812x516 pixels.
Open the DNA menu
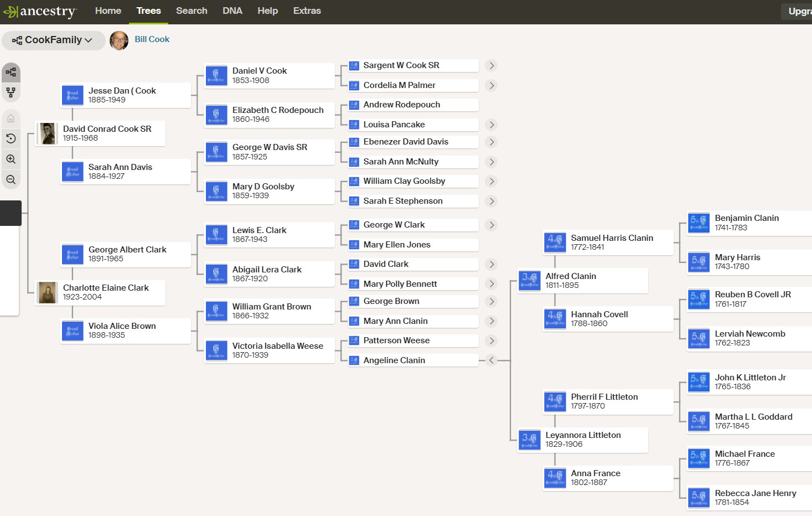(x=232, y=11)
